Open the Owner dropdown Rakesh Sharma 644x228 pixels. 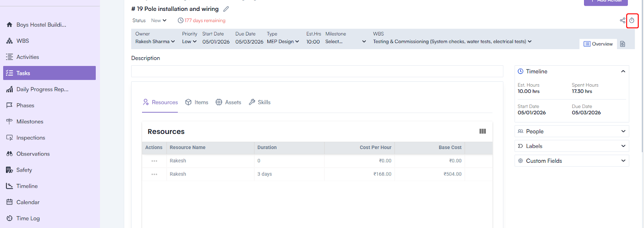pyautogui.click(x=155, y=41)
